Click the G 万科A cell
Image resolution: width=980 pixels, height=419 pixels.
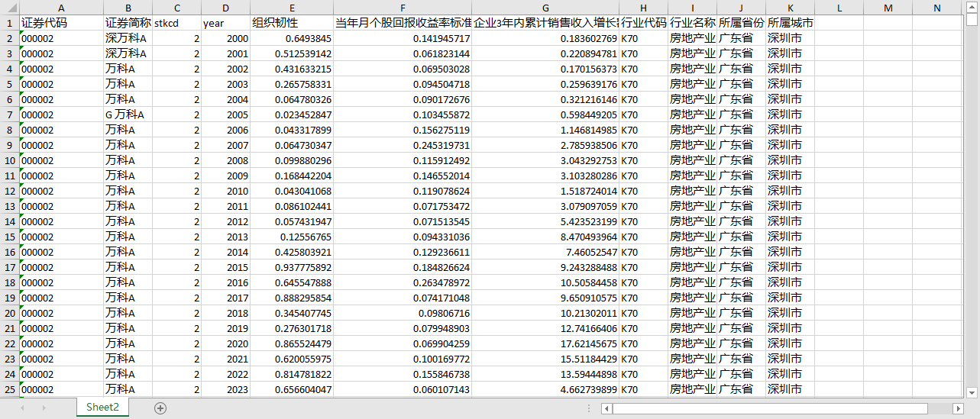coord(128,114)
